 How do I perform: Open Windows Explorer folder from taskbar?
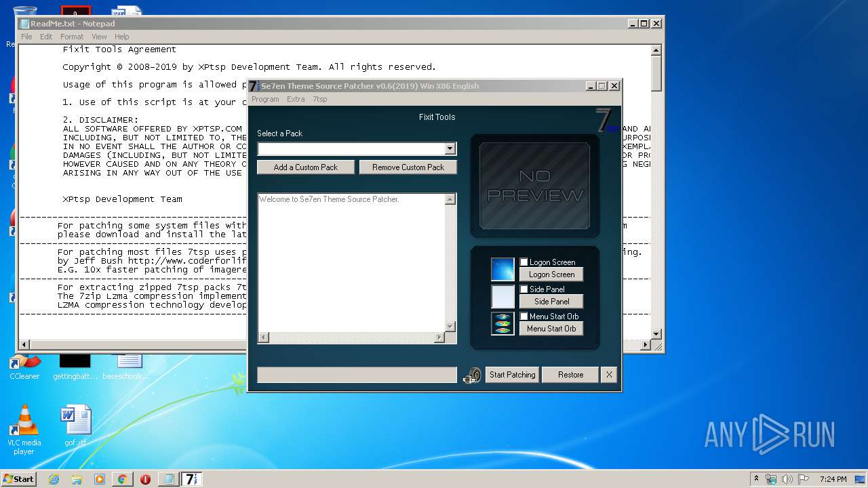(x=77, y=479)
